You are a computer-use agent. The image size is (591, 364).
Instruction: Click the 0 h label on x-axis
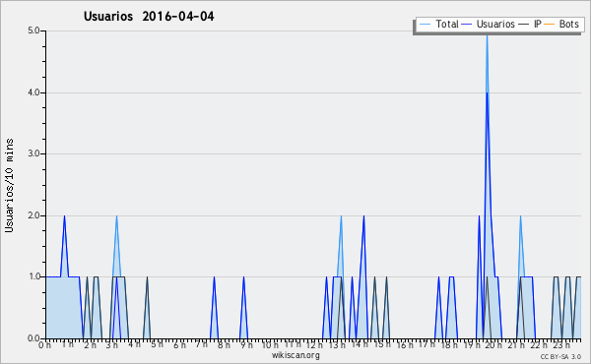45,345
